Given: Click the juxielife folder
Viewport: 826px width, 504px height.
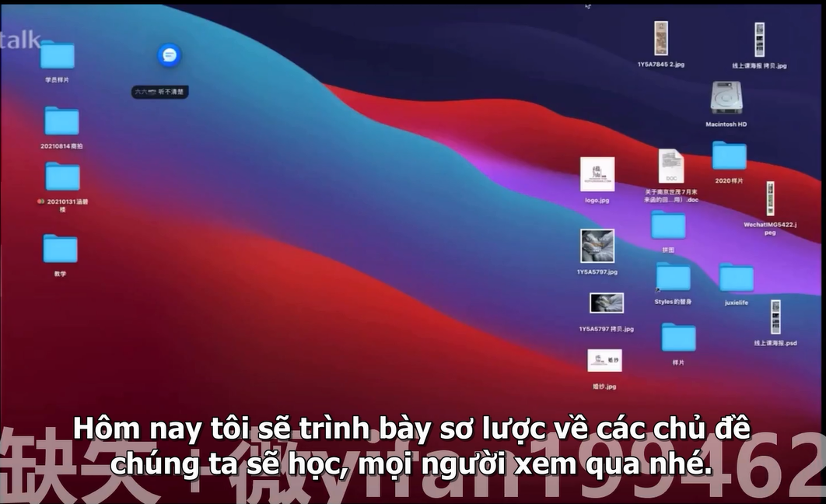Looking at the screenshot, I should (736, 278).
